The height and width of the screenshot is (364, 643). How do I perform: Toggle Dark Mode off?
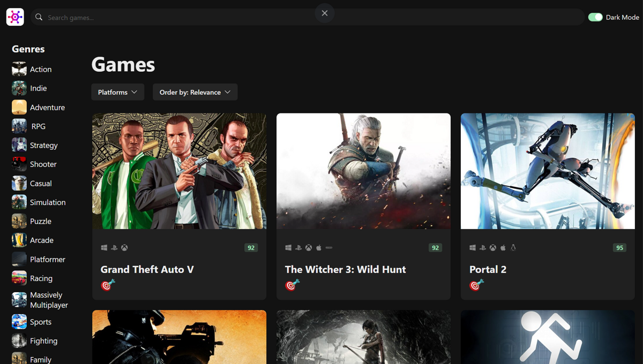tap(595, 17)
